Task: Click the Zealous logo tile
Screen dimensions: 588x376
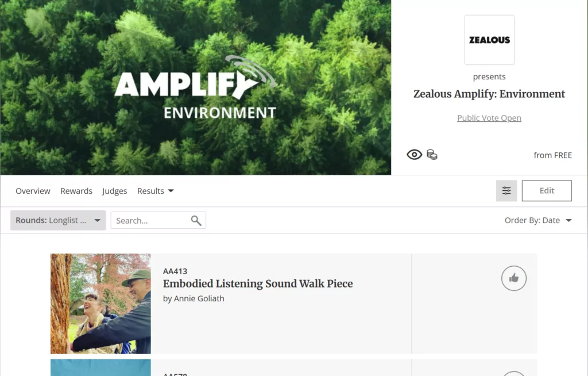Action: tap(489, 40)
